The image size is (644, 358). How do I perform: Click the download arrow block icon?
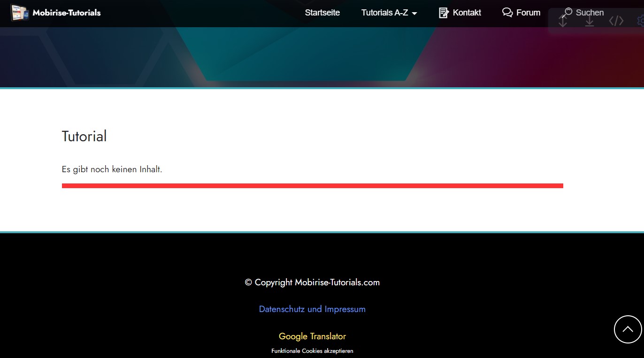[x=590, y=22]
